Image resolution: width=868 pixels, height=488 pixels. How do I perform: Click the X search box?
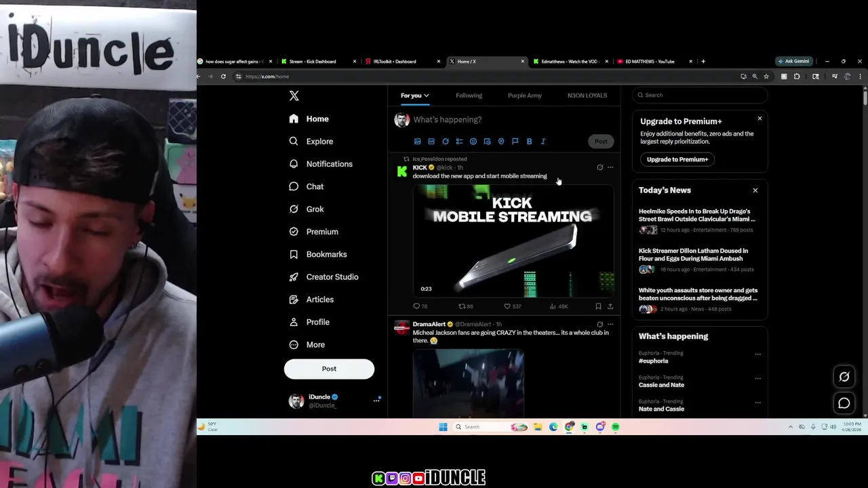(x=700, y=95)
